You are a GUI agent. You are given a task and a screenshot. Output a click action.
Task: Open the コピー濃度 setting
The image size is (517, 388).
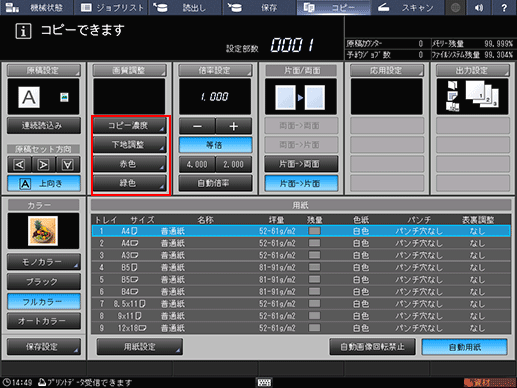click(129, 126)
